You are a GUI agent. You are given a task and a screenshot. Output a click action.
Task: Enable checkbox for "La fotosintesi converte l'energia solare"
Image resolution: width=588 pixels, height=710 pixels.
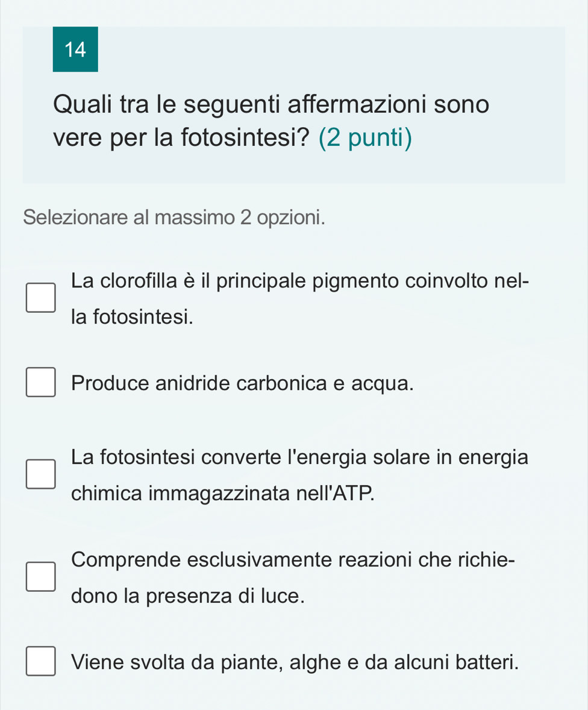pyautogui.click(x=41, y=474)
